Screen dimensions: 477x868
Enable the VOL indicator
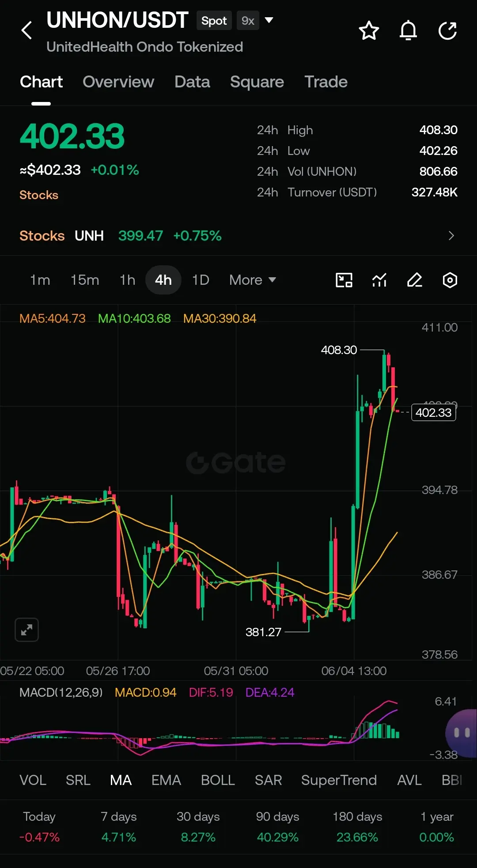click(x=33, y=780)
